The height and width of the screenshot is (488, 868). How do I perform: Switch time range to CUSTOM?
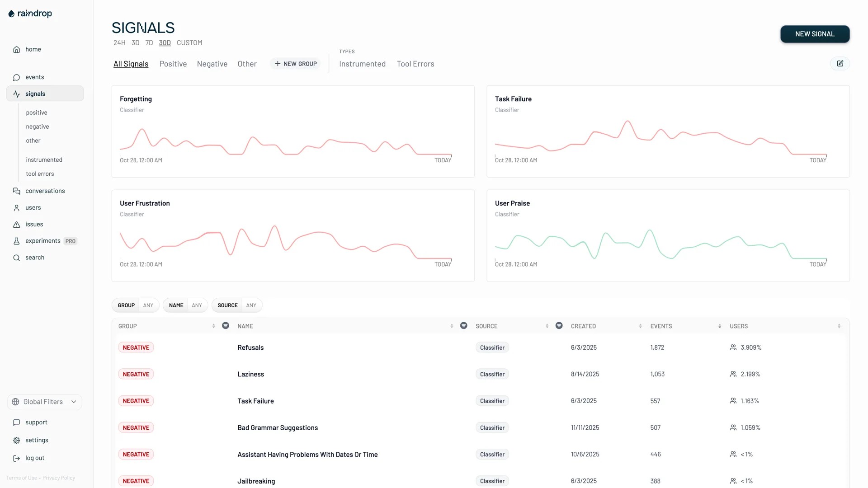[189, 43]
